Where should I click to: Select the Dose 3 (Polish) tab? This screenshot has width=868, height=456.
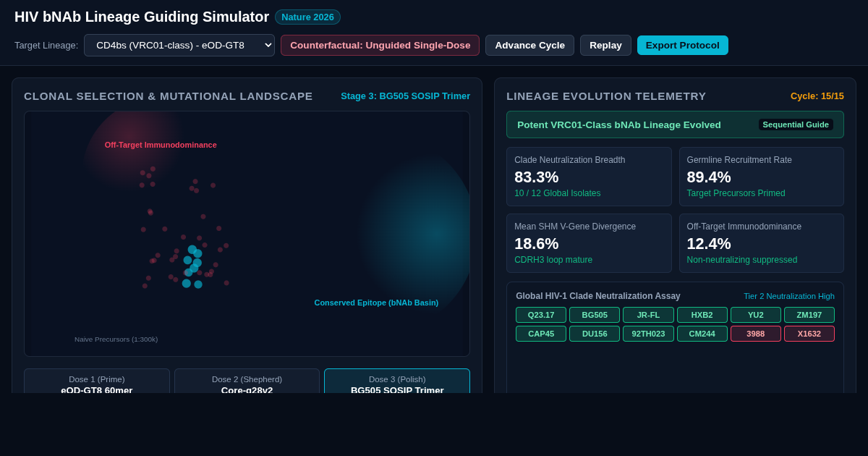click(x=397, y=381)
